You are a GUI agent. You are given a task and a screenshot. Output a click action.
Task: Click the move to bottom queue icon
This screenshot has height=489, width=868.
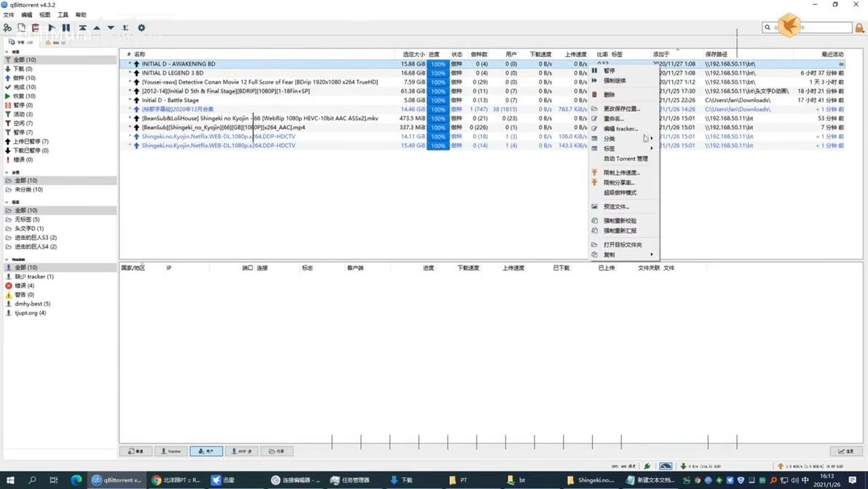click(x=125, y=28)
